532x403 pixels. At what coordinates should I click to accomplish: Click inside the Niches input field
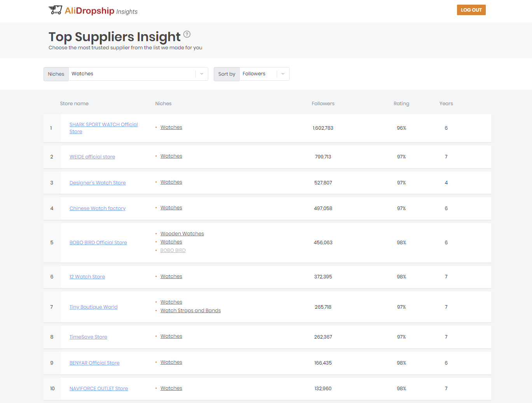(132, 74)
